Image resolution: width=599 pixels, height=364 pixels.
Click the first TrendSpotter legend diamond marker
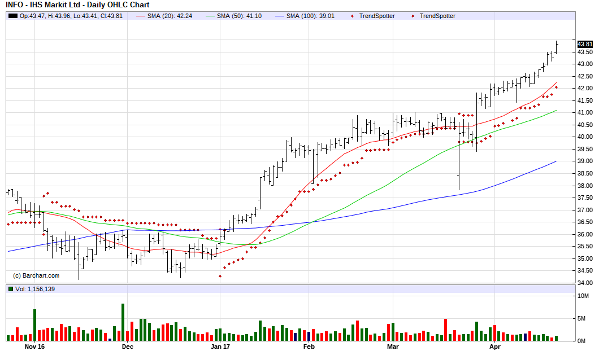coord(352,16)
